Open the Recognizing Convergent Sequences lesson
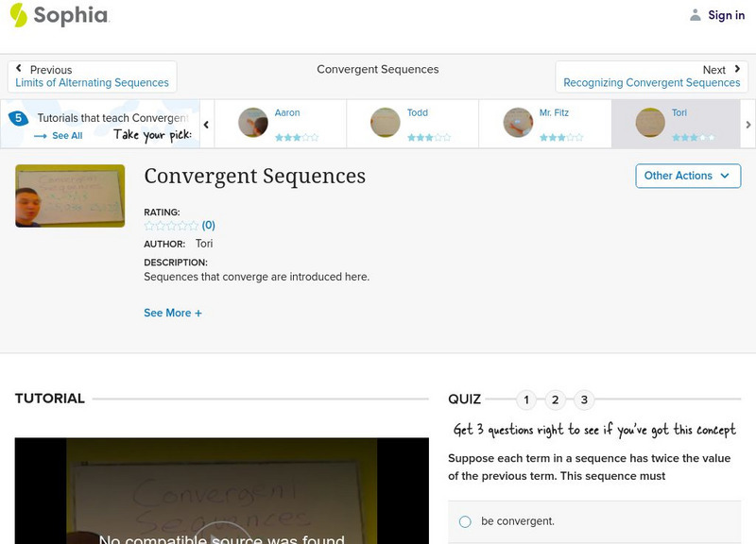The image size is (756, 544). pyautogui.click(x=653, y=82)
